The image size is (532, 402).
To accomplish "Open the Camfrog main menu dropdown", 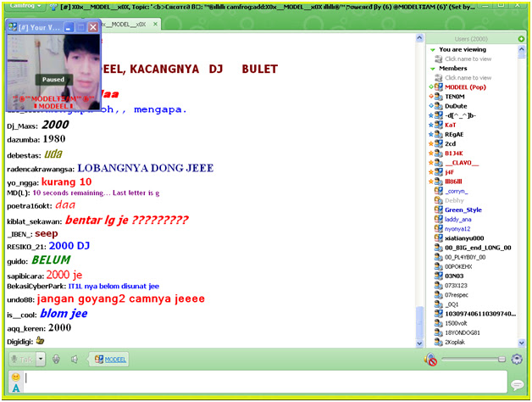I will click(25, 6).
